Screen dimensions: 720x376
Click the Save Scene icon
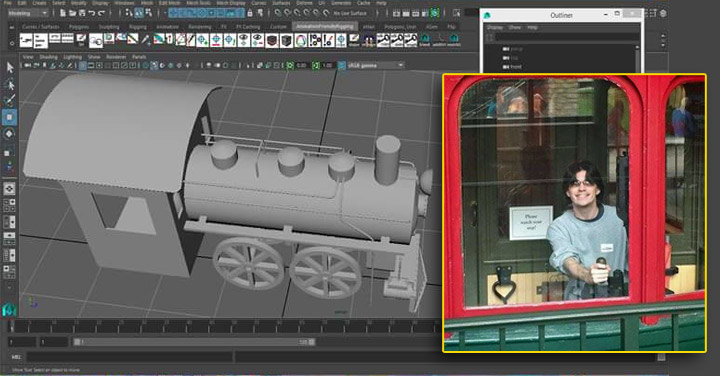pyautogui.click(x=82, y=13)
